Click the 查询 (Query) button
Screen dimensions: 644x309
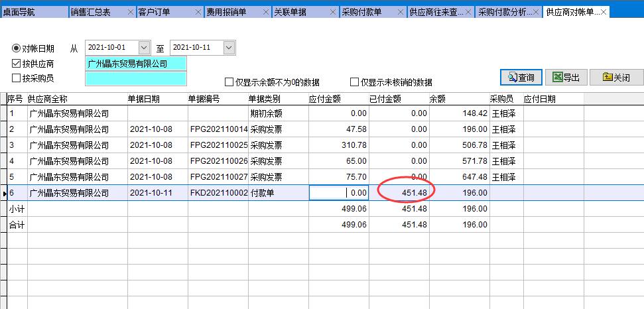pos(521,78)
